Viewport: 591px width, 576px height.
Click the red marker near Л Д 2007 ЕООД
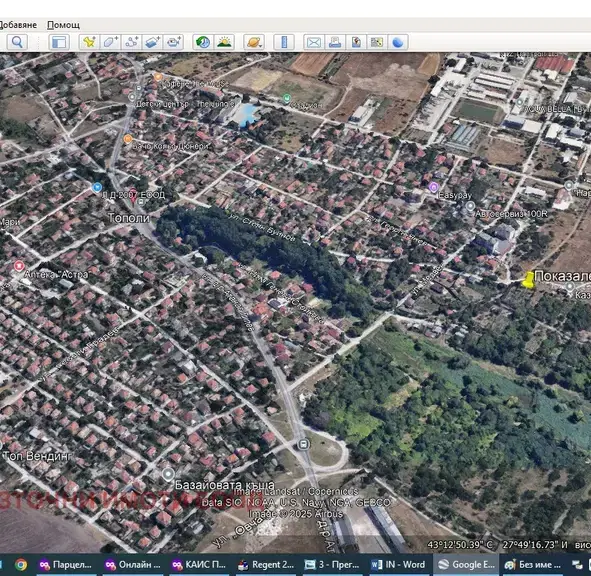coord(133,195)
